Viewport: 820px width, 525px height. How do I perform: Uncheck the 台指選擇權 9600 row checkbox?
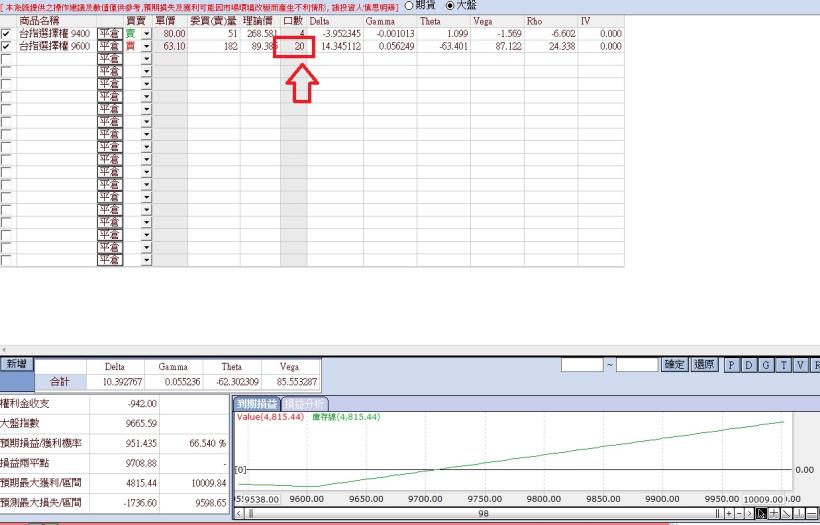(x=8, y=46)
